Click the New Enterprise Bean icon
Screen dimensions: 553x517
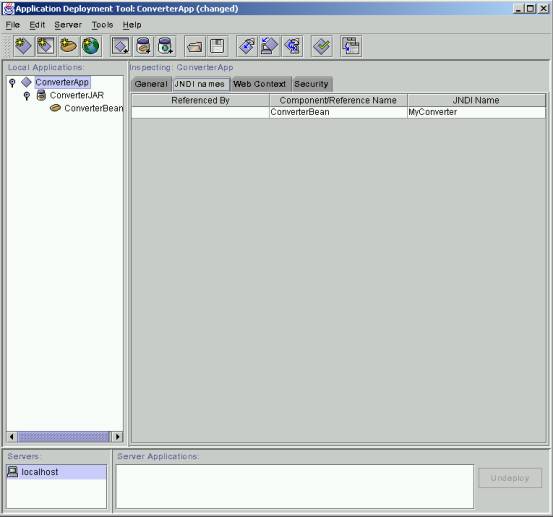click(x=68, y=46)
